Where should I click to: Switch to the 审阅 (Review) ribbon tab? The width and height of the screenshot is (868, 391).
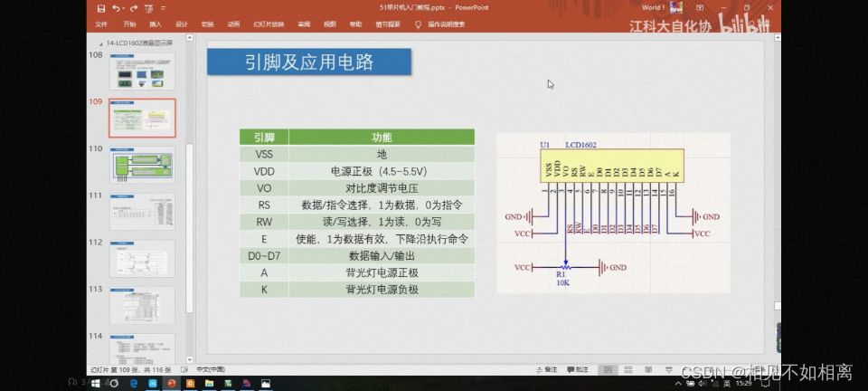point(304,24)
